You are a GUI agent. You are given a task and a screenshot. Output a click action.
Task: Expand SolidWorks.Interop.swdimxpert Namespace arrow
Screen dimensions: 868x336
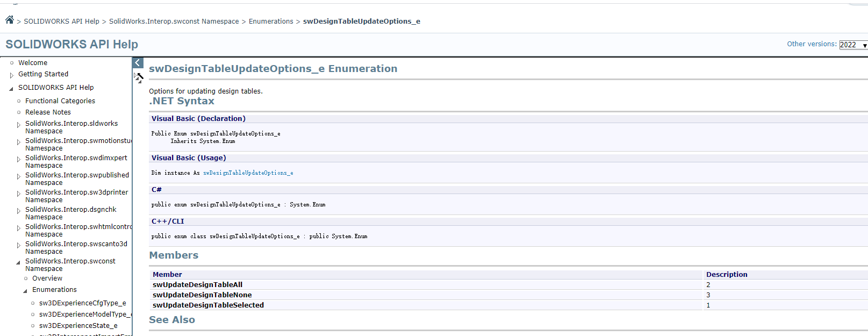(x=19, y=159)
